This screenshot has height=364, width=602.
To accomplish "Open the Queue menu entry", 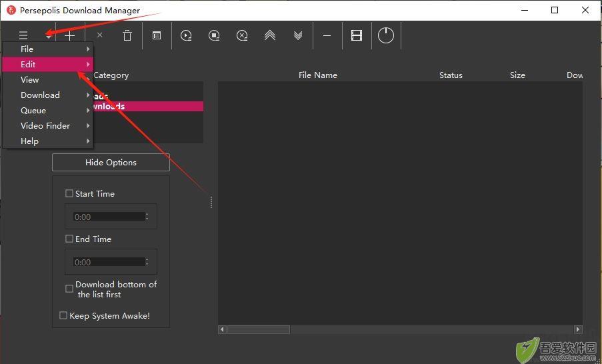I will [x=47, y=110].
